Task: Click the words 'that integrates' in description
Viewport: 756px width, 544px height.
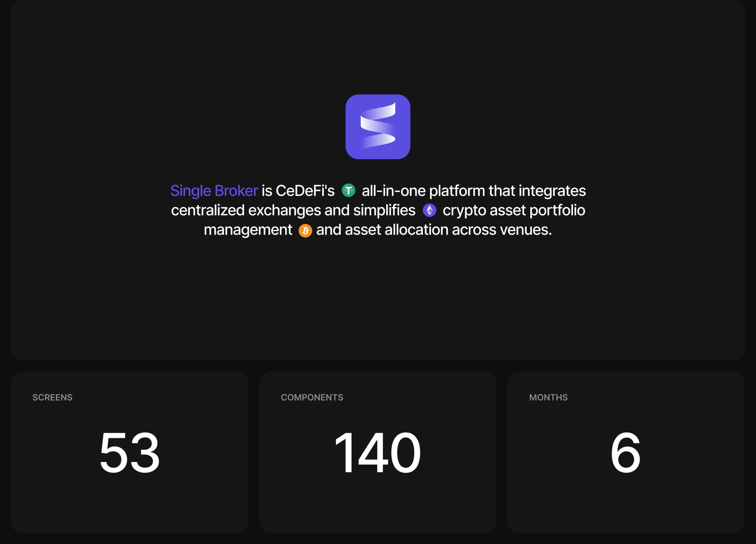Action: pos(537,191)
